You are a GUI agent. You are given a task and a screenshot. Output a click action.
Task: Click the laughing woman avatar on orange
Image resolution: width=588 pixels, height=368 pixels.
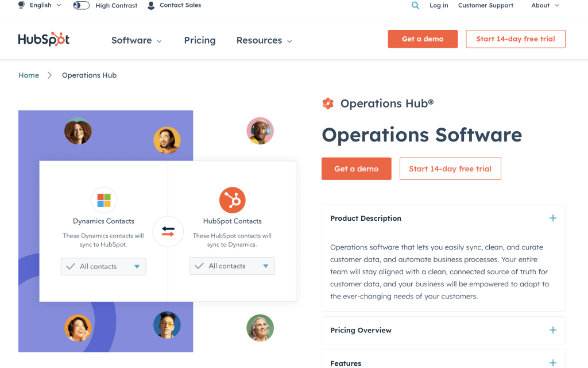[78, 328]
